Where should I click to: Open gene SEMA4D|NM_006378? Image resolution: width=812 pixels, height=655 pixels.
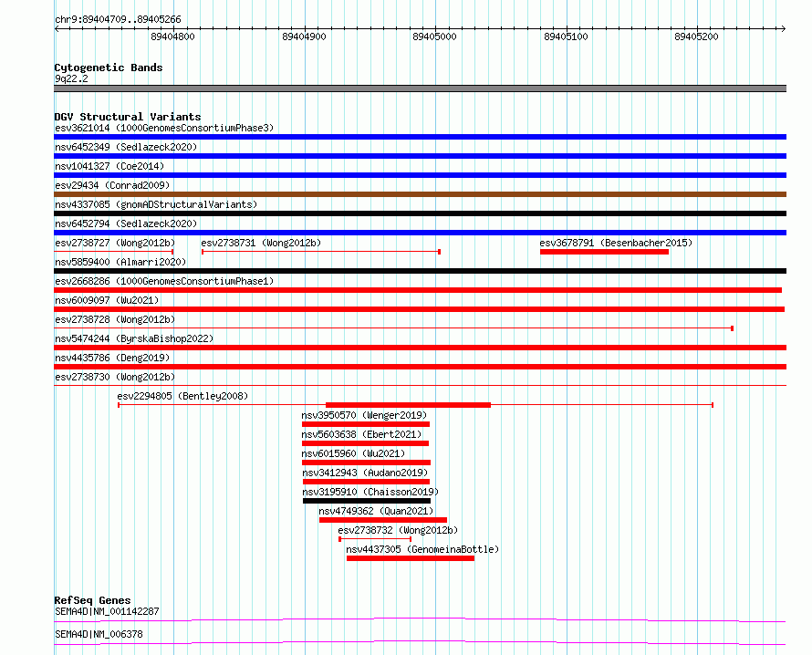coord(99,634)
